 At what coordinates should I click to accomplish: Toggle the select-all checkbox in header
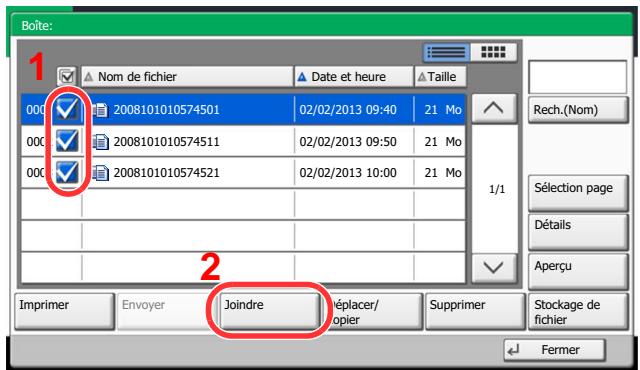point(67,76)
